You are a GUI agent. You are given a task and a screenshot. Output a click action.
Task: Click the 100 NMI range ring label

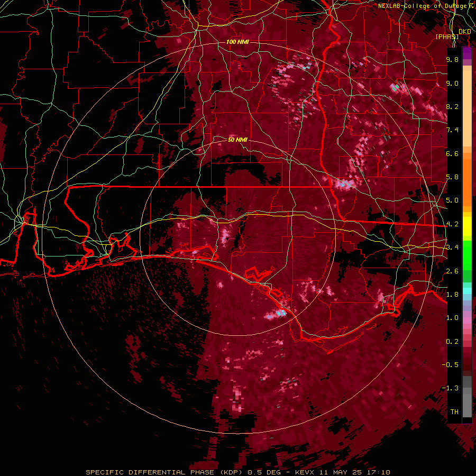237,42
